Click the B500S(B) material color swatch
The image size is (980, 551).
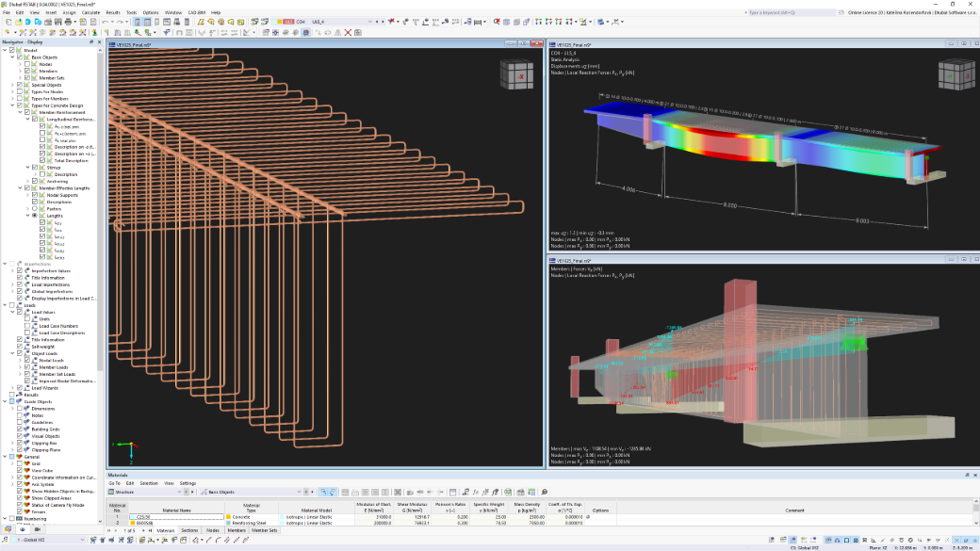tap(133, 523)
